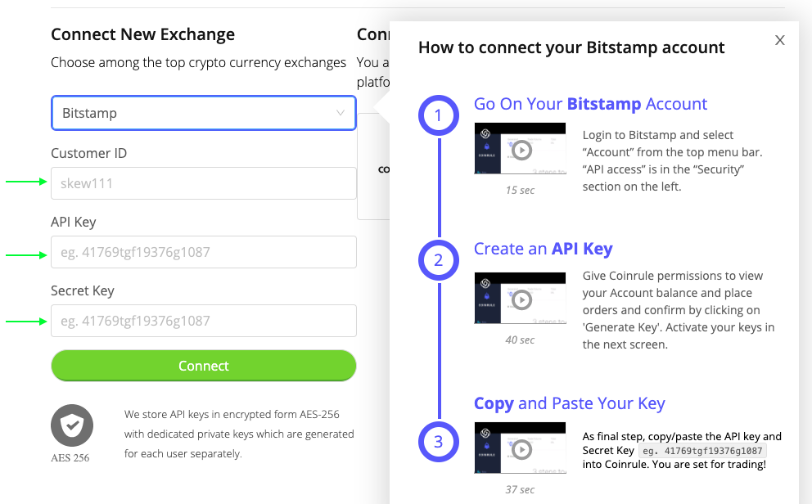Viewport: 812px width, 504px height.
Task: Close the Bitstamp connection guide panel
Action: 779,40
